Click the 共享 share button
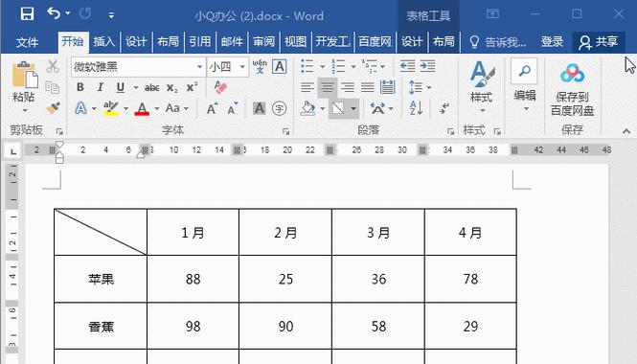 click(599, 42)
